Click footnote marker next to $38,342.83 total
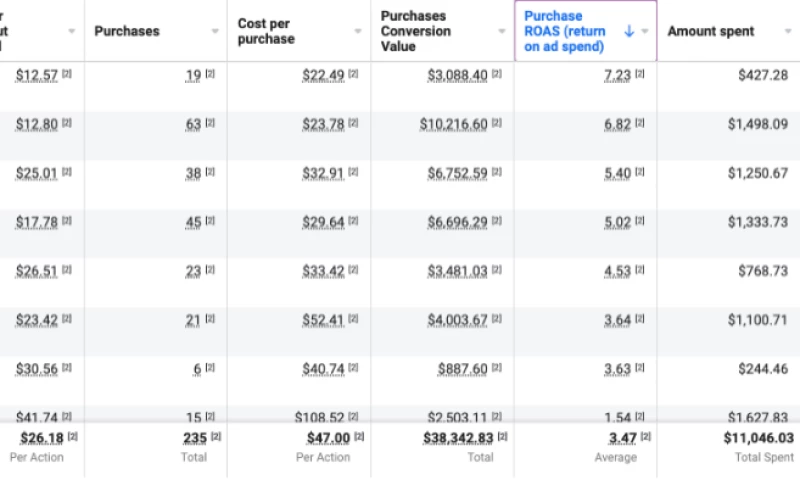Screen dimensions: 800x480 [502, 437]
